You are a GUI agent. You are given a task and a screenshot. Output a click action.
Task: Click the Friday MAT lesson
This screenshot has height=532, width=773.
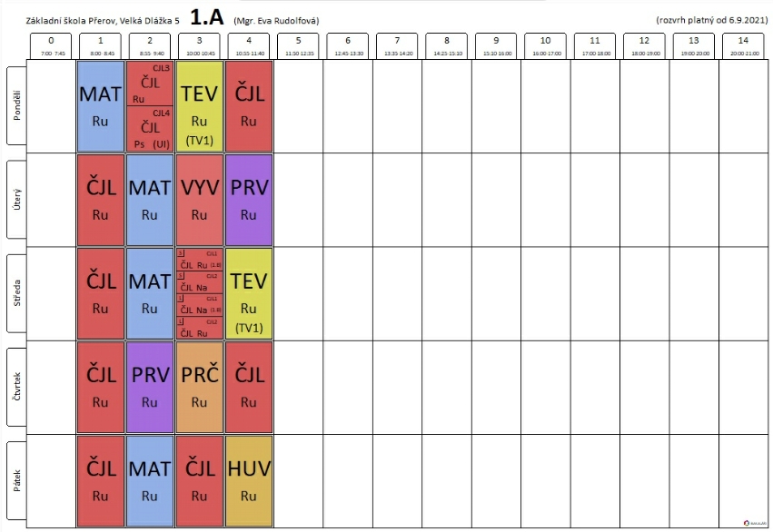(150, 481)
